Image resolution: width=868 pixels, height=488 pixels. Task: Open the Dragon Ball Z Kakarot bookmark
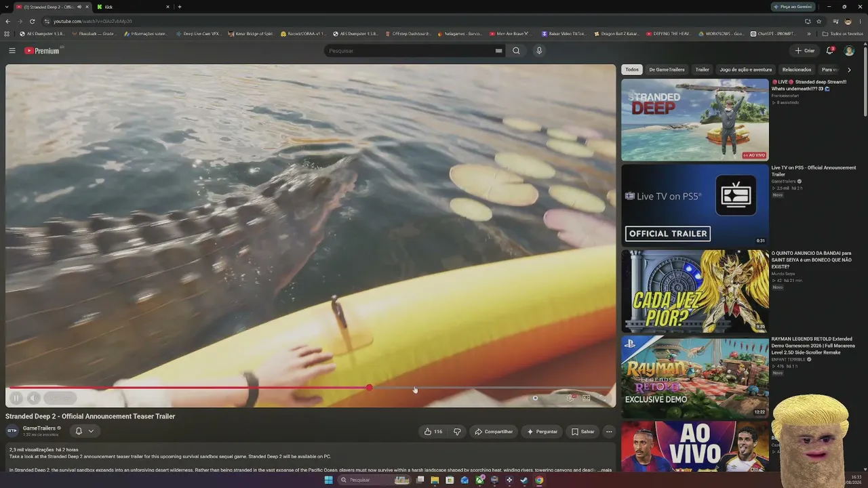coord(616,33)
